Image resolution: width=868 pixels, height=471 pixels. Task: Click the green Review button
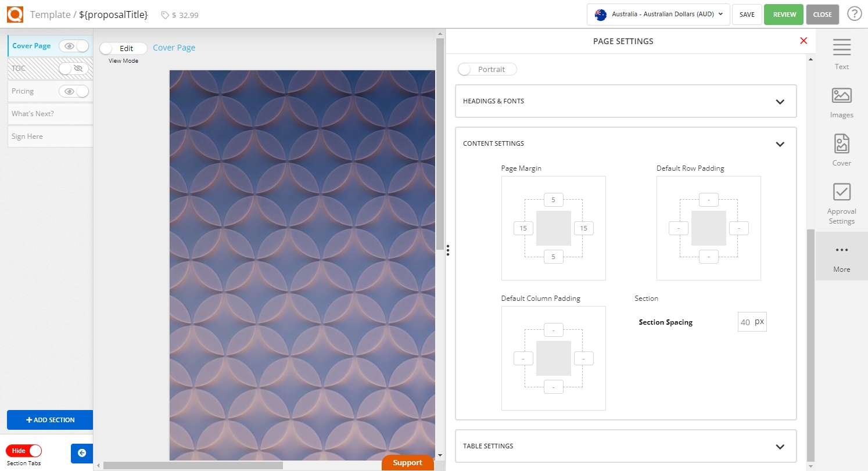pyautogui.click(x=784, y=15)
